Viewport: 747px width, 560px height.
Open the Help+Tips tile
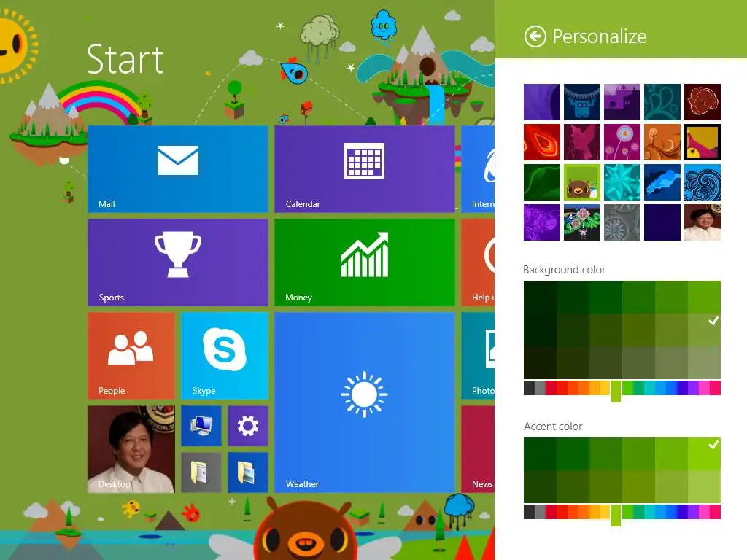click(478, 262)
